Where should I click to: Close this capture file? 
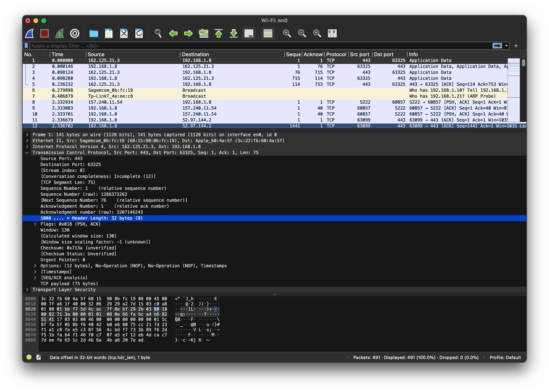tap(124, 33)
